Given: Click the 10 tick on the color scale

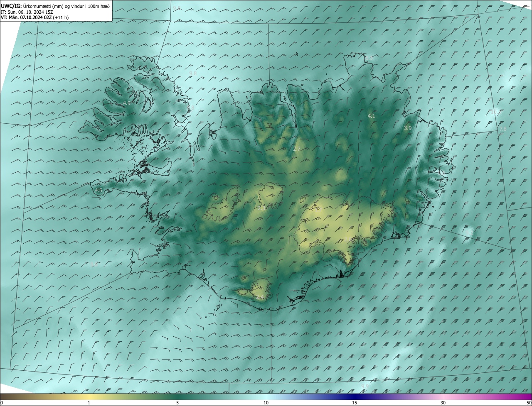Looking at the screenshot, I should coord(266,403).
